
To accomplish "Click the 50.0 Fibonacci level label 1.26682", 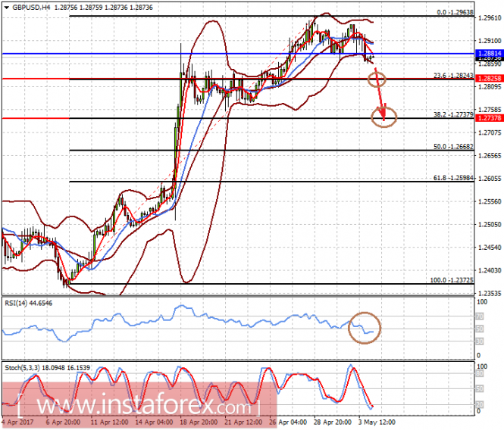I will pyautogui.click(x=453, y=146).
